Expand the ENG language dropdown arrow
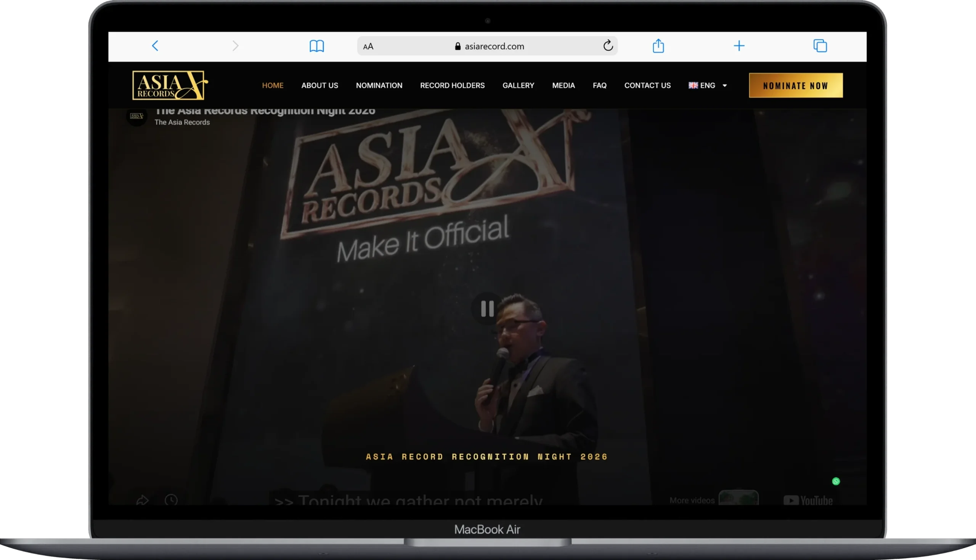Image resolution: width=976 pixels, height=560 pixels. 725,85
